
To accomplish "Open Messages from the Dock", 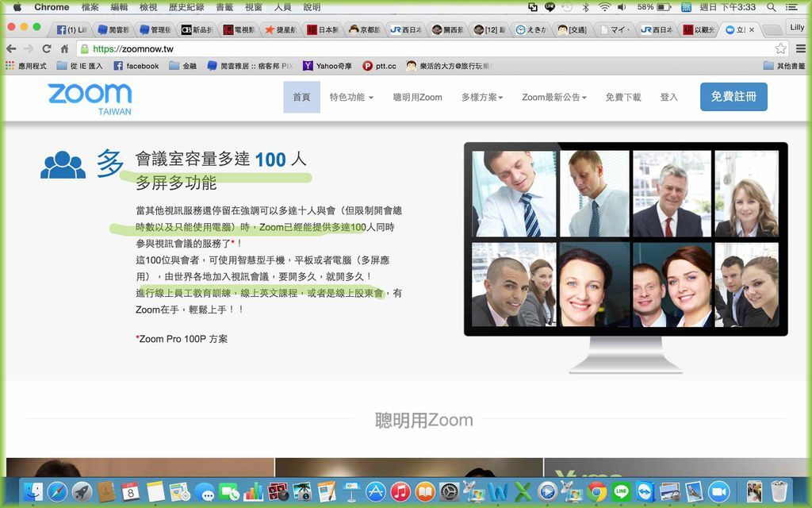I will (205, 492).
